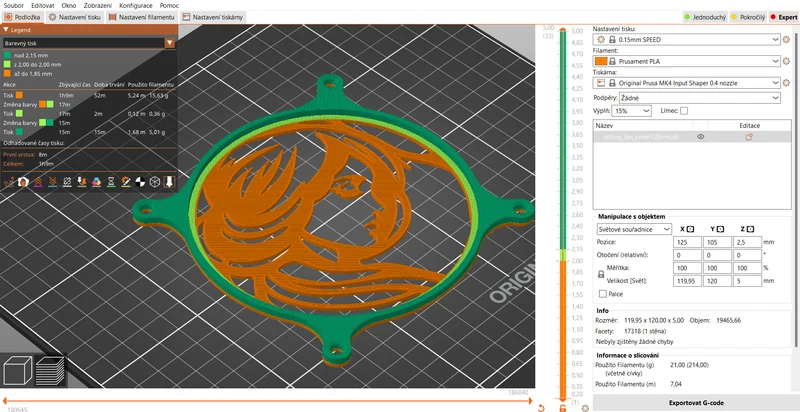Open the Original Prusa MK4 printer dropdown

[x=687, y=83]
